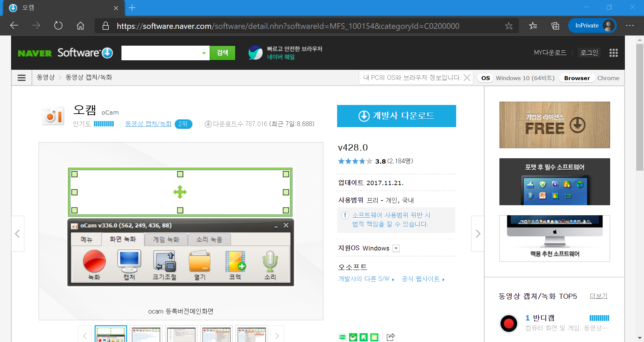Visit the 공식 웹사이트 link
This screenshot has width=644, height=342.
pos(423,279)
